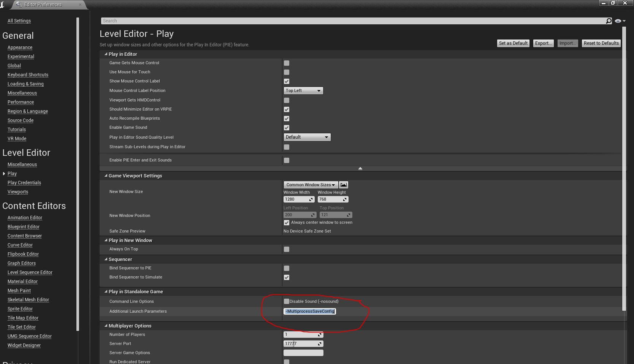Open Play in Editor Sound Quality dropdown
This screenshot has width=634, height=364.
307,137
